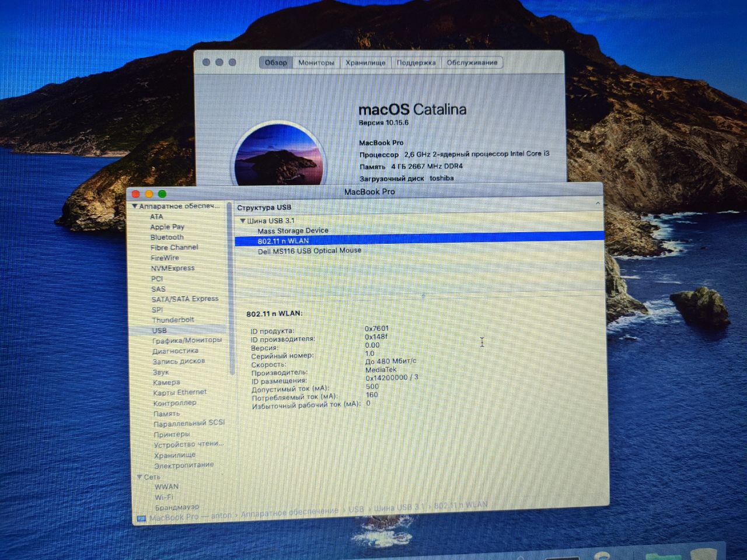Select PCI in the sidebar
Viewport: 747px width, 560px height.
pyautogui.click(x=157, y=279)
